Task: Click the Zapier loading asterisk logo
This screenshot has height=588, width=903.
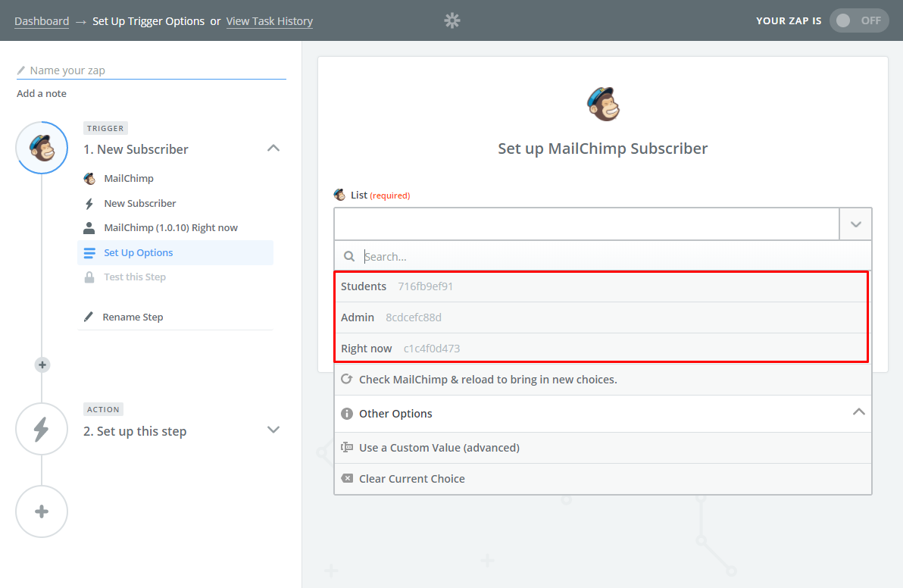Action: [452, 20]
